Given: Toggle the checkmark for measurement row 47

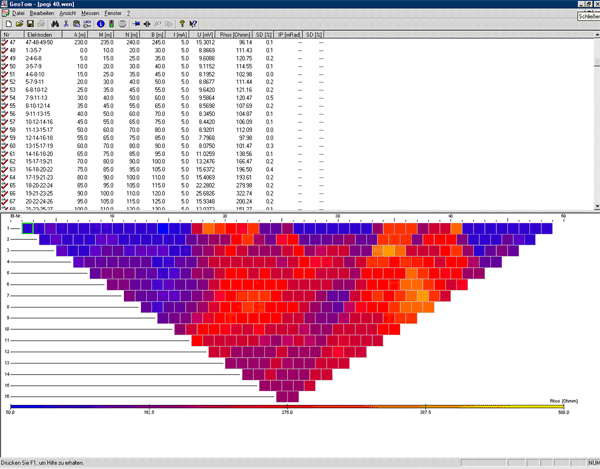Looking at the screenshot, I should 7,42.
